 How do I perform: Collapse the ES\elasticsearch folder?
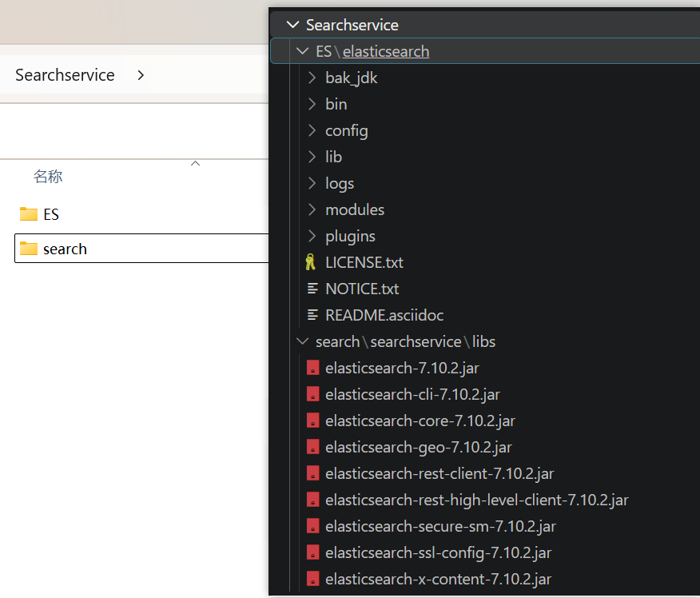(303, 51)
